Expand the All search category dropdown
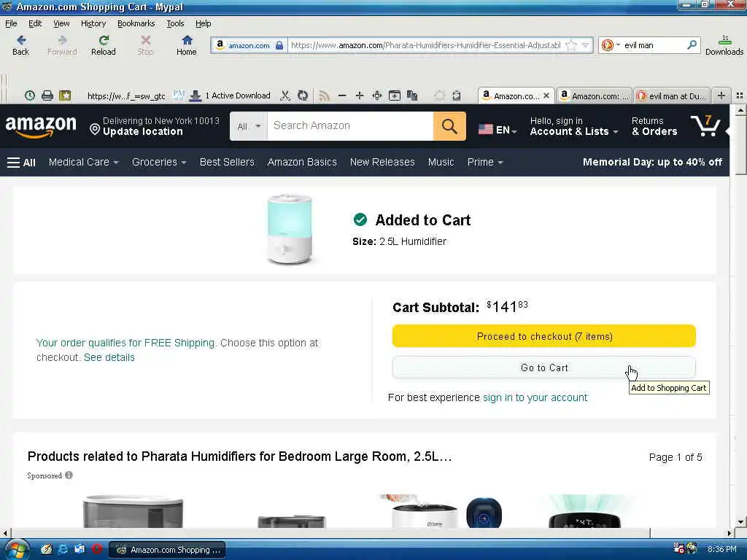 (249, 126)
